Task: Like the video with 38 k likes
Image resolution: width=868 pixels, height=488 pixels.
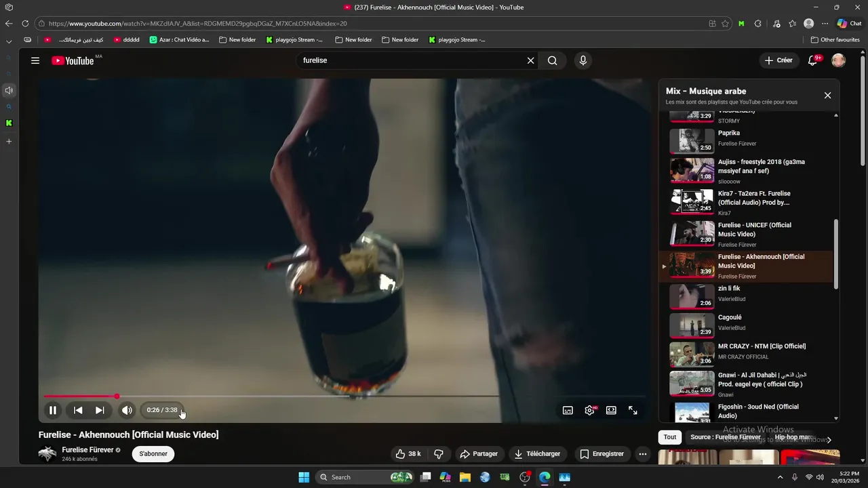Action: (x=408, y=453)
